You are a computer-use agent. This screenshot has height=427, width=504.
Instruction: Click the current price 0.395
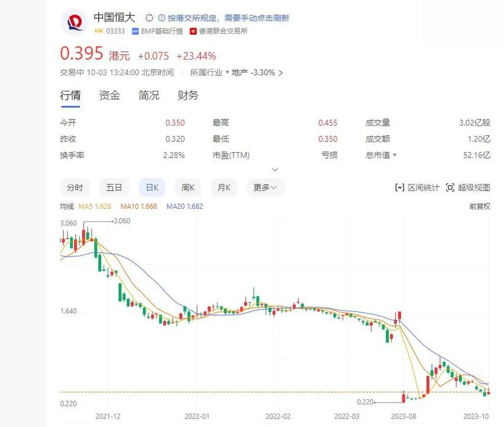point(82,54)
